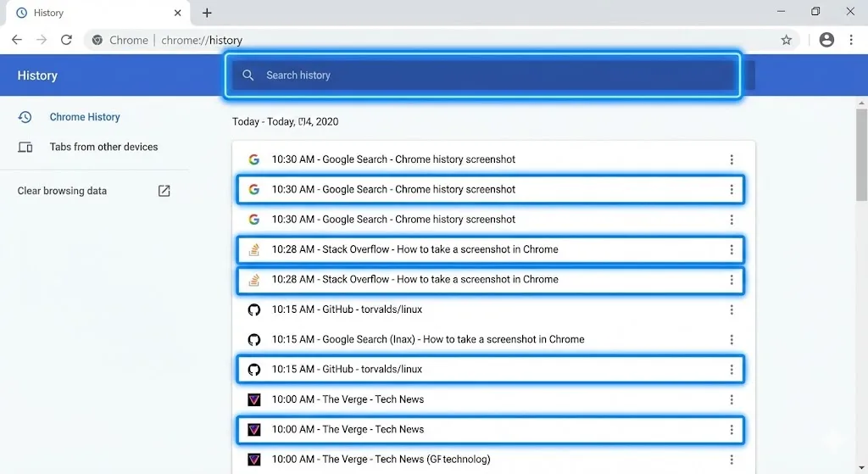868x474 pixels.
Task: Click the clock icon beside Chrome History
Action: 25,117
